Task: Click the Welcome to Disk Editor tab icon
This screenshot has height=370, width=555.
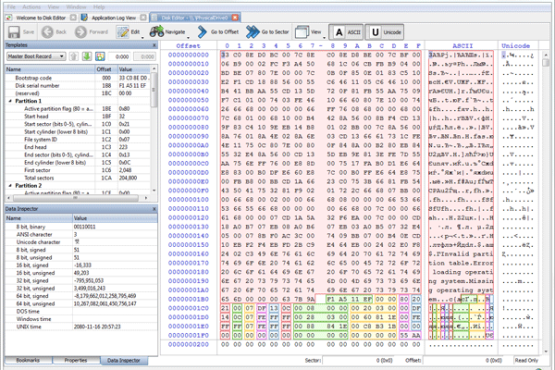Action: (9, 17)
